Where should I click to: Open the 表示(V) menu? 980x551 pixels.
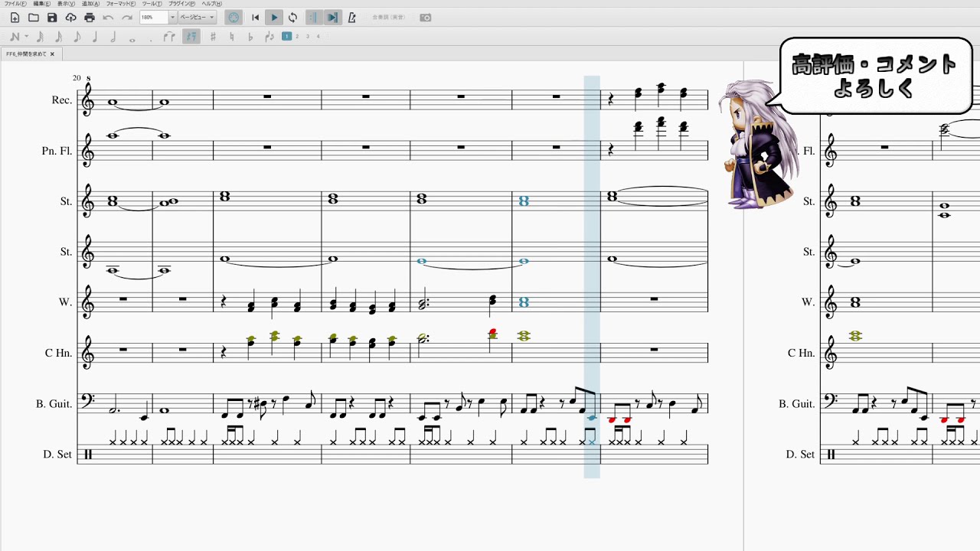(x=67, y=4)
